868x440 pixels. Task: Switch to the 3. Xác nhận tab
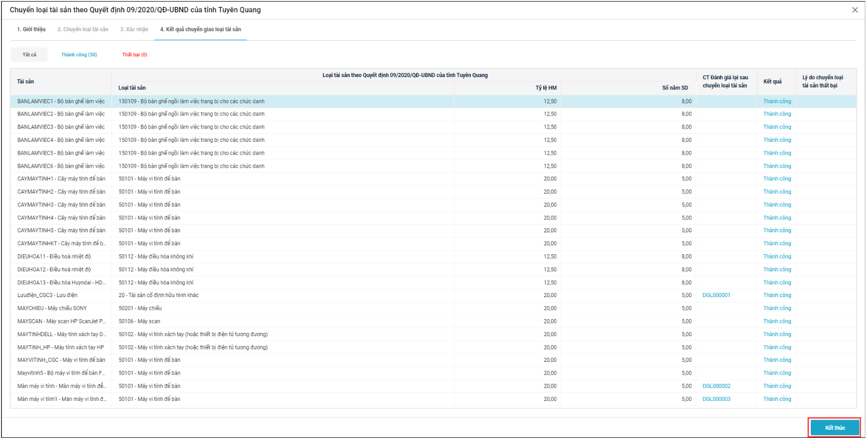[134, 29]
